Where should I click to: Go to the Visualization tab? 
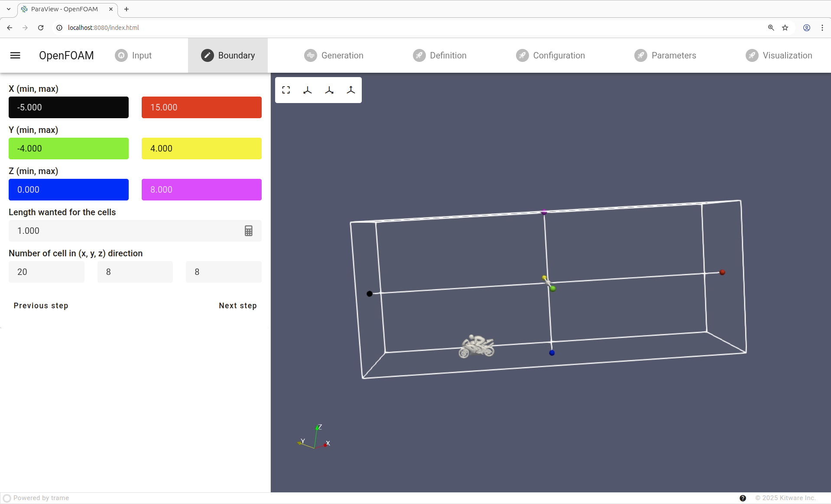779,55
